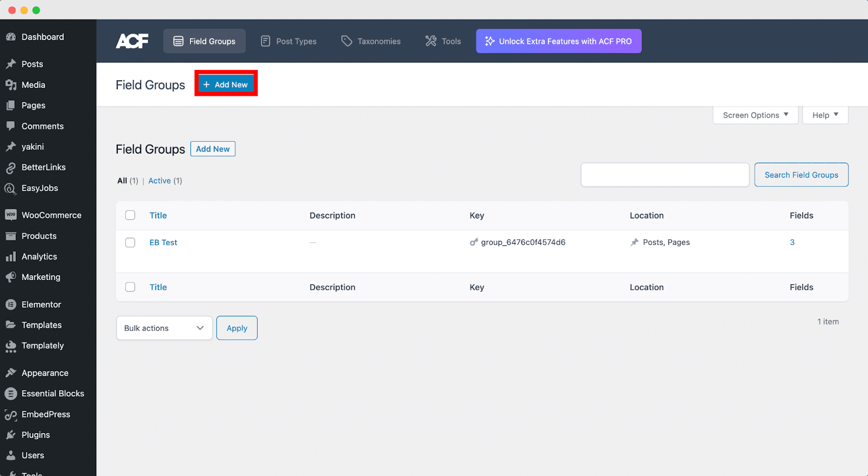Click the EasyJobs icon
Viewport: 868px width, 476px height.
point(11,188)
